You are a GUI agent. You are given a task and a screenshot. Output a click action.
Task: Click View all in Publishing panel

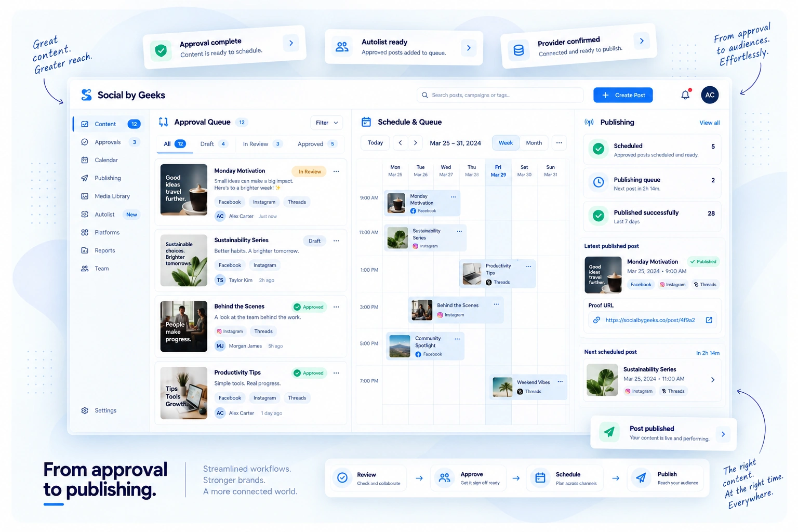[x=709, y=123]
